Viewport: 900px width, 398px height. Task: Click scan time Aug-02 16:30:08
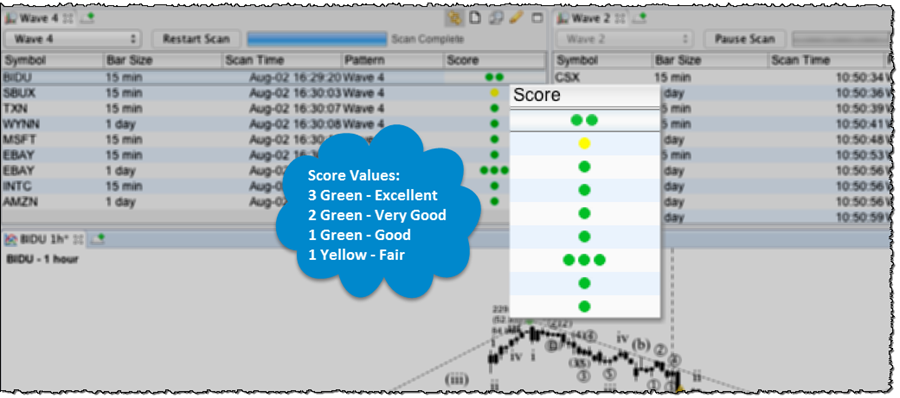coord(295,124)
